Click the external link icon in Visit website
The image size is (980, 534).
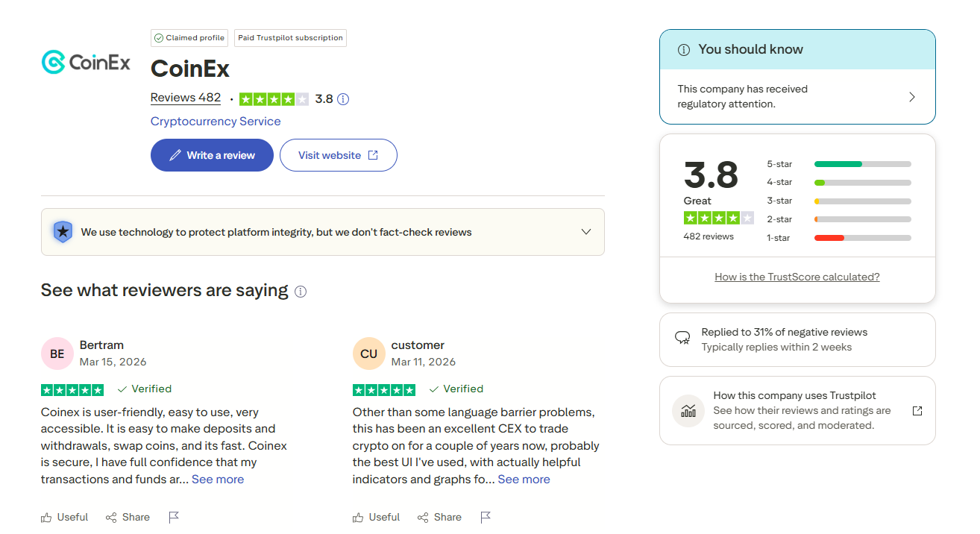pyautogui.click(x=373, y=155)
